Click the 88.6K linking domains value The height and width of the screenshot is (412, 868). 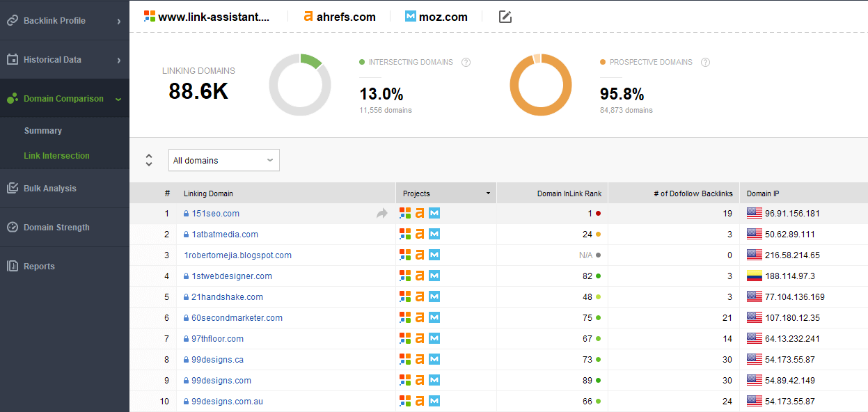(x=198, y=91)
